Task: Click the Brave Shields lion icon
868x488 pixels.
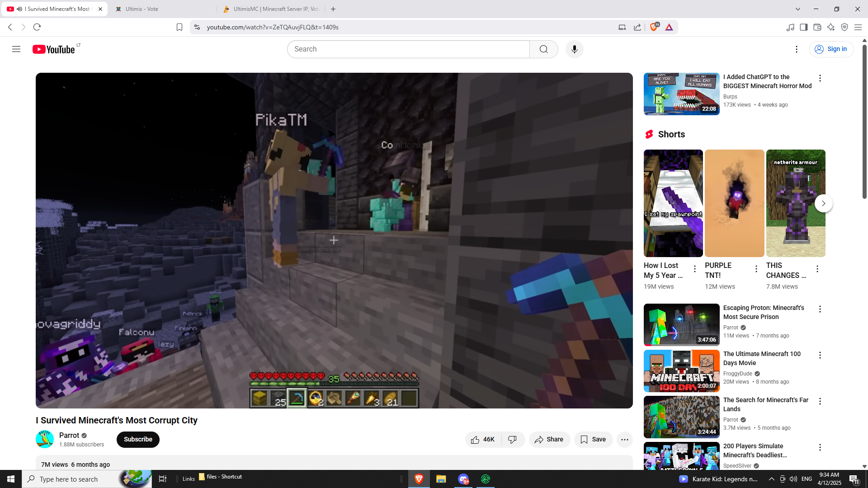Action: coord(654,27)
